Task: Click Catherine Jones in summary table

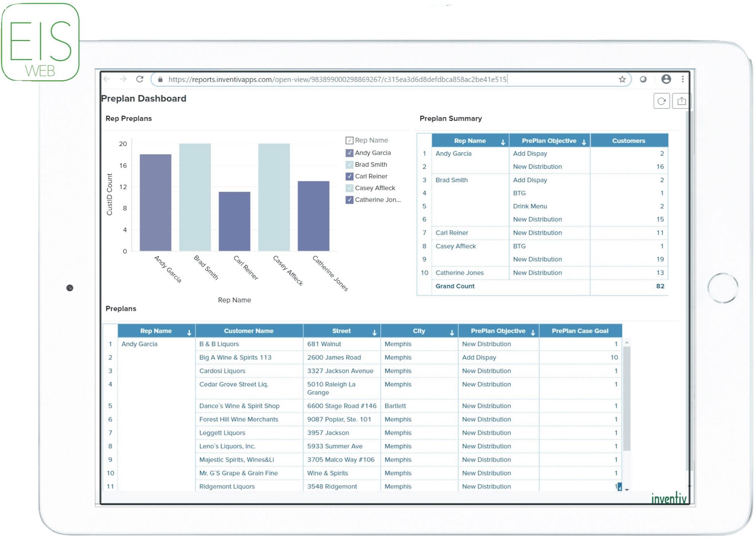Action: pos(459,273)
